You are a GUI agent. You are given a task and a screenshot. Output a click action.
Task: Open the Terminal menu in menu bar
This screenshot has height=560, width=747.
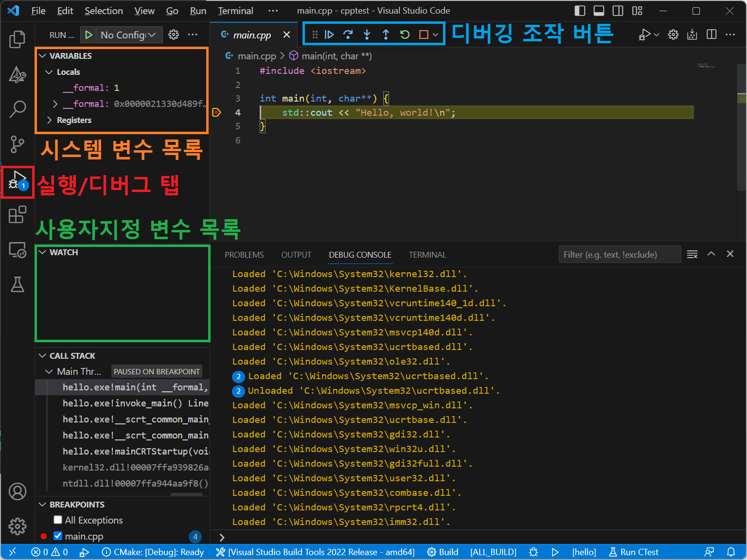click(235, 11)
